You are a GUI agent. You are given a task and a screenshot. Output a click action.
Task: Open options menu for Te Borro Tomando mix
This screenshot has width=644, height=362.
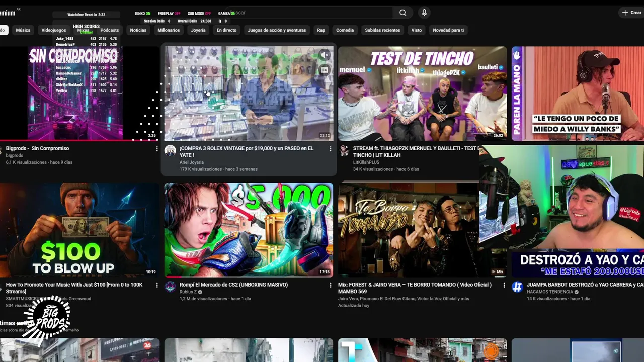(504, 285)
